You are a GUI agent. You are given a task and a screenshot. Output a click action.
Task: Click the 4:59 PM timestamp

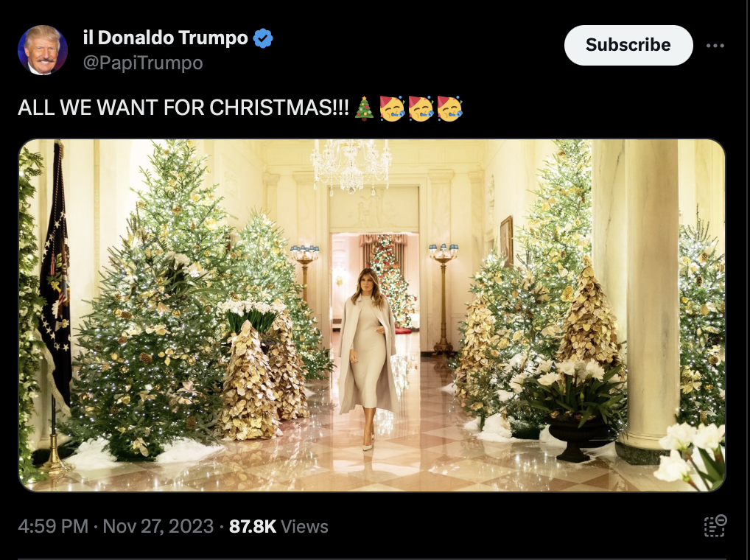(x=53, y=526)
